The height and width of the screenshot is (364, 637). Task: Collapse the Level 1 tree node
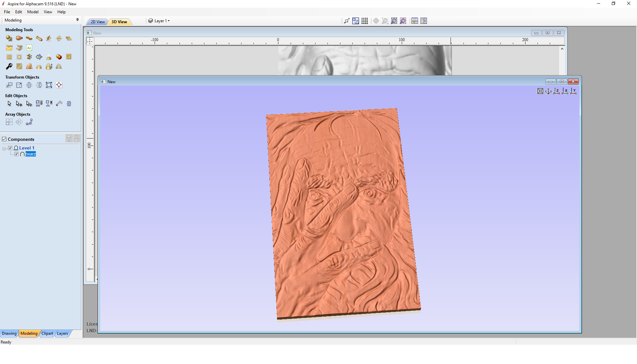click(4, 149)
